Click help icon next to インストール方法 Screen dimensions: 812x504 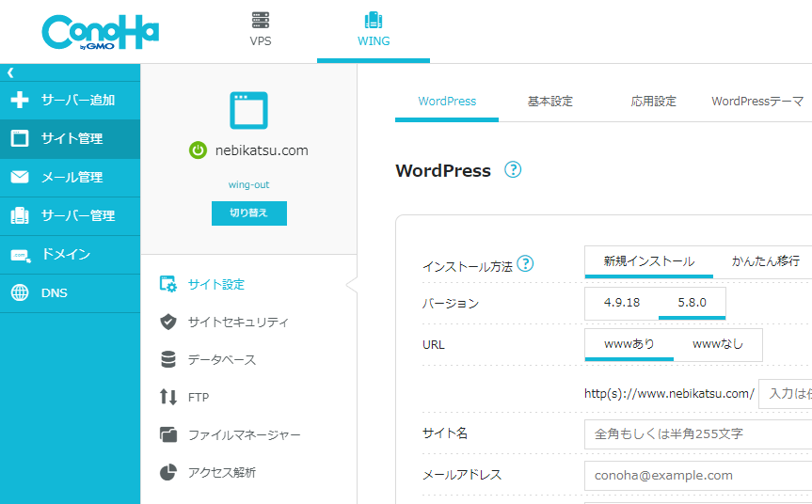pos(525,264)
